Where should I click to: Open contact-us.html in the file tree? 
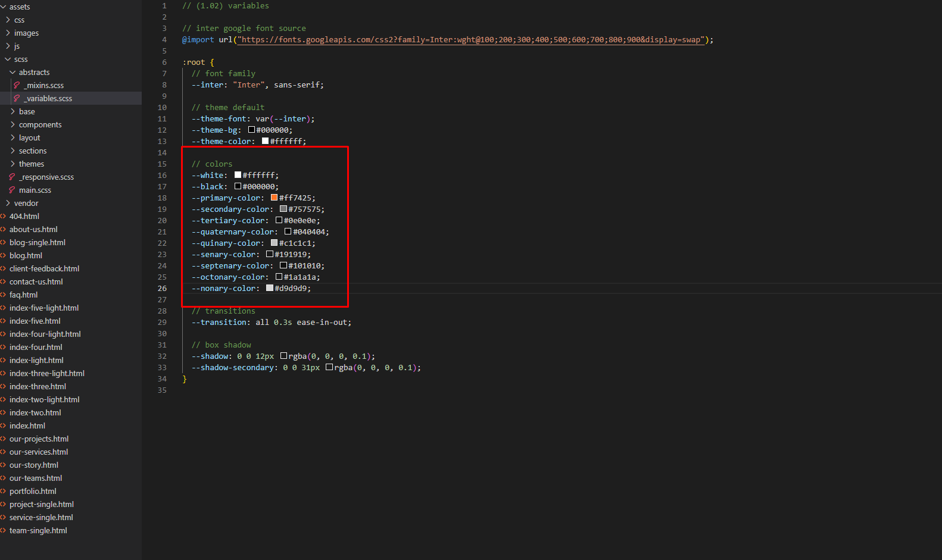tap(36, 281)
